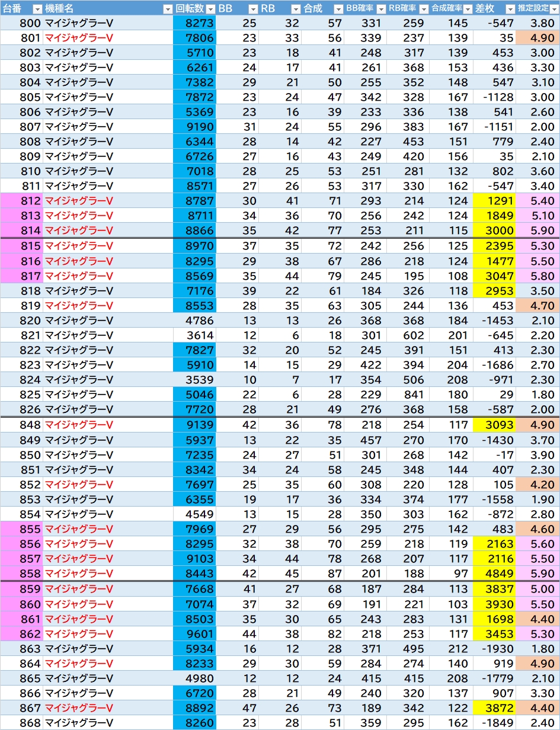560x730 pixels.
Task: Select rotation count cell 9190
Action: (195, 127)
